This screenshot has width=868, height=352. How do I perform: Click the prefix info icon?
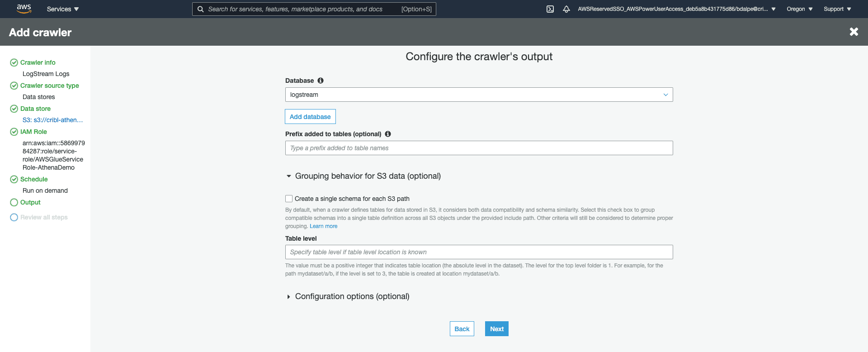pyautogui.click(x=388, y=134)
